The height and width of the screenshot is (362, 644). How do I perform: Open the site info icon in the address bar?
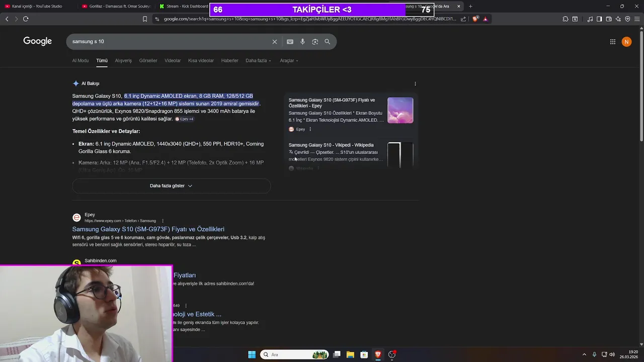click(157, 19)
